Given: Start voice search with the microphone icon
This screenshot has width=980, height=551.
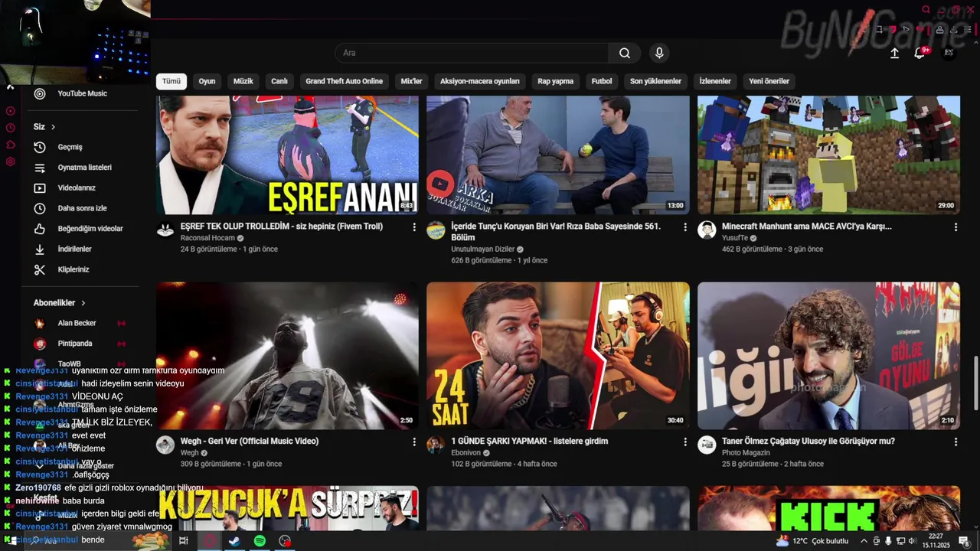Looking at the screenshot, I should click(x=659, y=53).
